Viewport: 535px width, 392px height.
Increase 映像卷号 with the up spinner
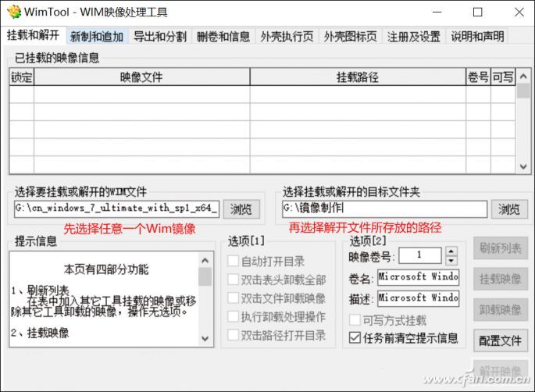coord(451,251)
